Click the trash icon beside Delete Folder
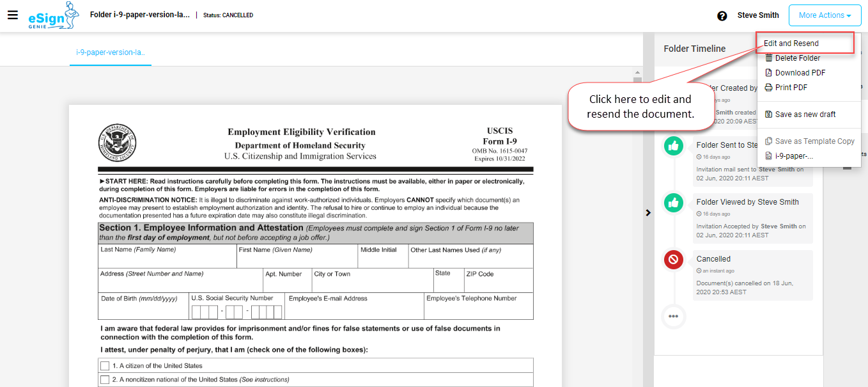 click(x=769, y=58)
